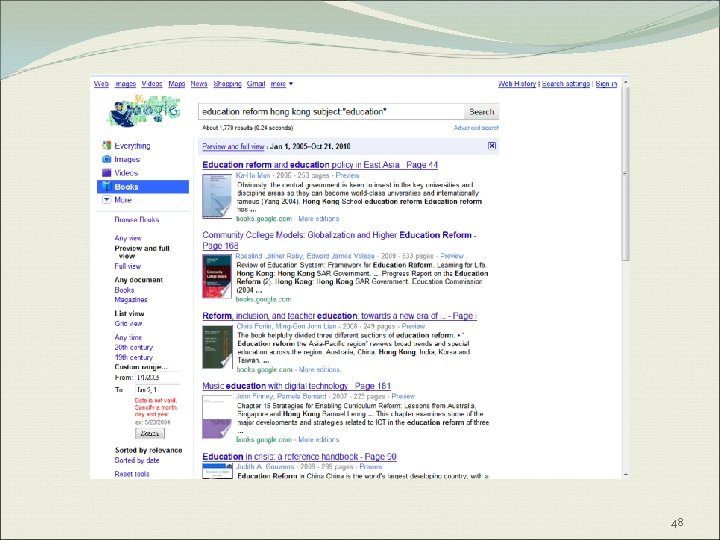Viewport: 720px width, 540px height.
Task: Click the Preview and full view filter link
Action: tap(233, 146)
